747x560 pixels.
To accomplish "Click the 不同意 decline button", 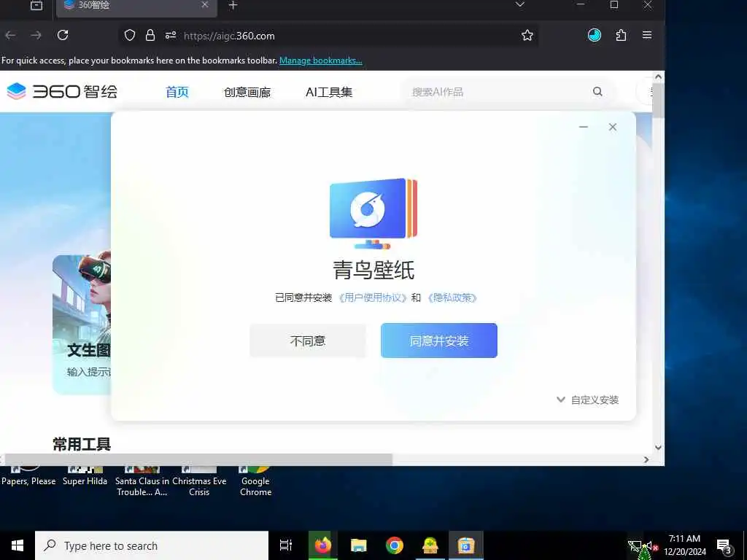I will pos(308,341).
